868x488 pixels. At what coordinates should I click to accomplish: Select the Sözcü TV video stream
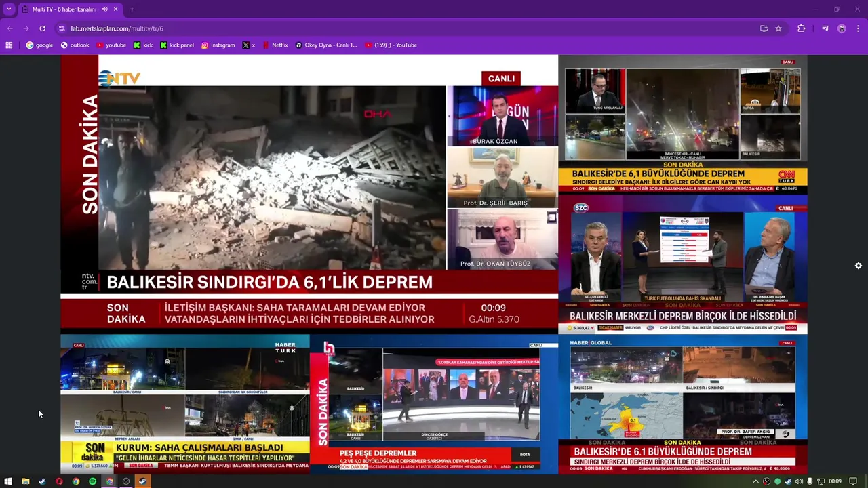(683, 264)
